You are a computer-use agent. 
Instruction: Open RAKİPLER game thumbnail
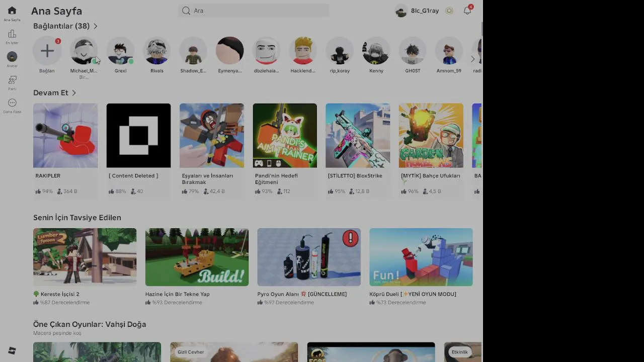65,135
